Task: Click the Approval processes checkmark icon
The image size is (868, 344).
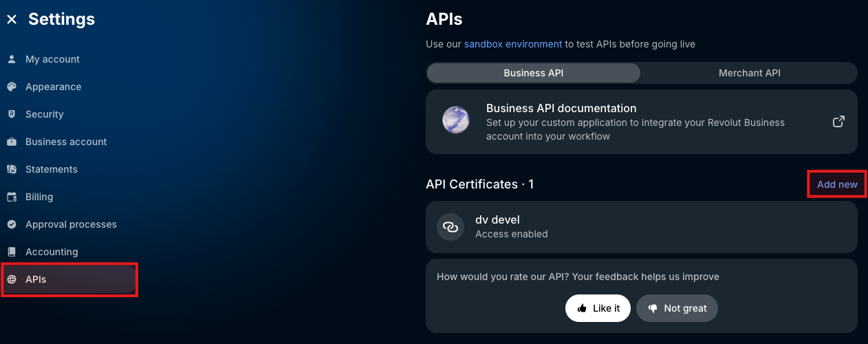Action: click(12, 224)
